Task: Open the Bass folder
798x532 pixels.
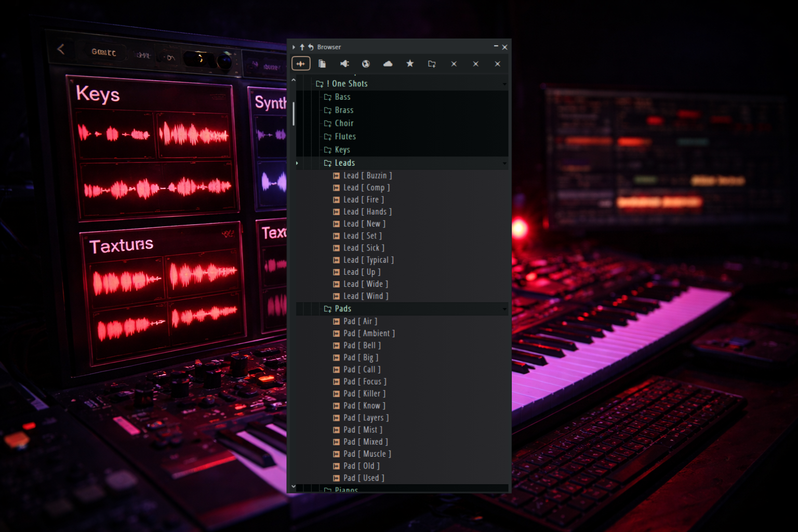Action: coord(342,97)
